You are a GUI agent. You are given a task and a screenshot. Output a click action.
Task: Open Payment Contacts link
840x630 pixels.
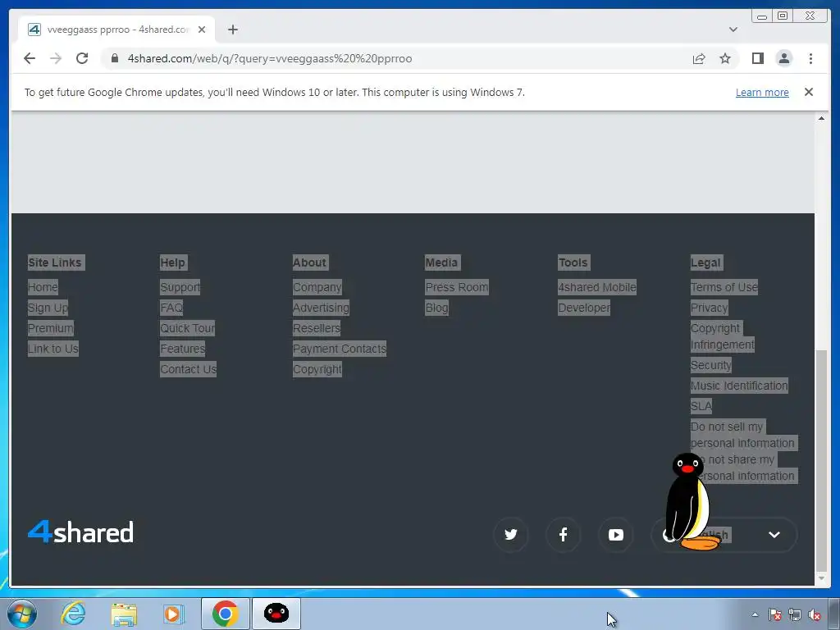click(x=339, y=349)
